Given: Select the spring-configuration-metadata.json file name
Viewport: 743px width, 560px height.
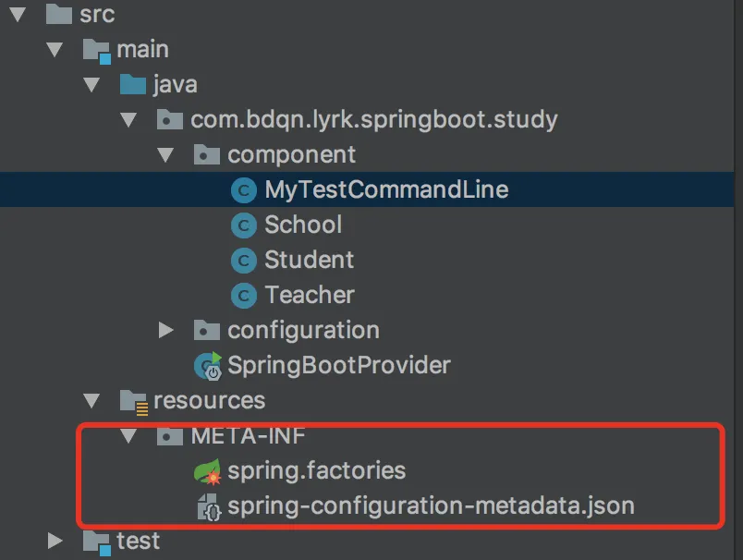Looking at the screenshot, I should coord(431,506).
